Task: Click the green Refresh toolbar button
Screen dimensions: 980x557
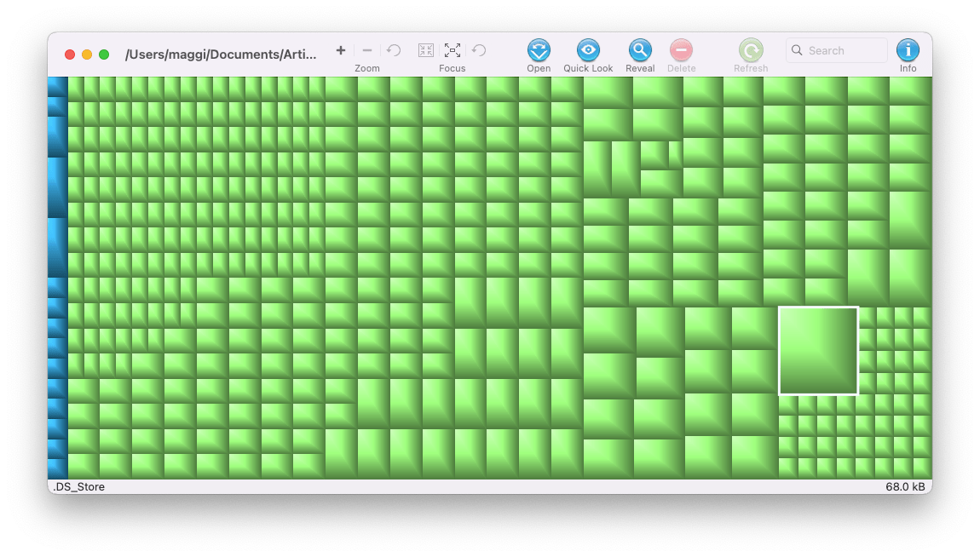Action: pos(751,50)
